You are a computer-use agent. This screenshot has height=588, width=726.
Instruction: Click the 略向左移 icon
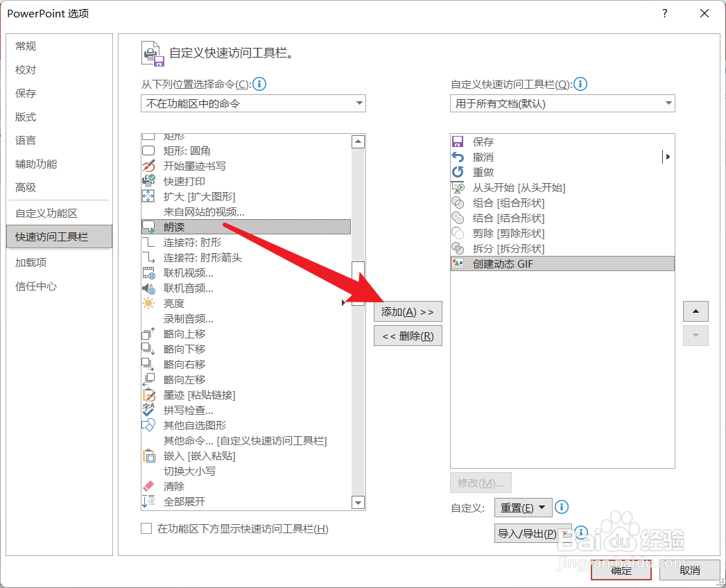(x=148, y=380)
